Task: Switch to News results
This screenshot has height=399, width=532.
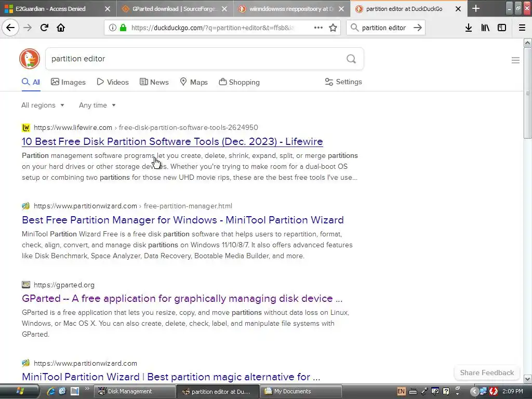Action: [154, 82]
